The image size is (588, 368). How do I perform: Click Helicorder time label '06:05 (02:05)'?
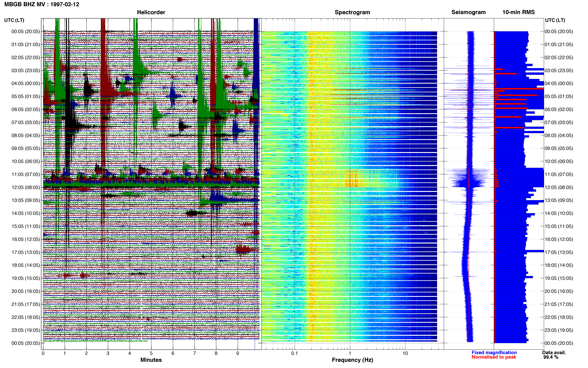tap(26, 109)
